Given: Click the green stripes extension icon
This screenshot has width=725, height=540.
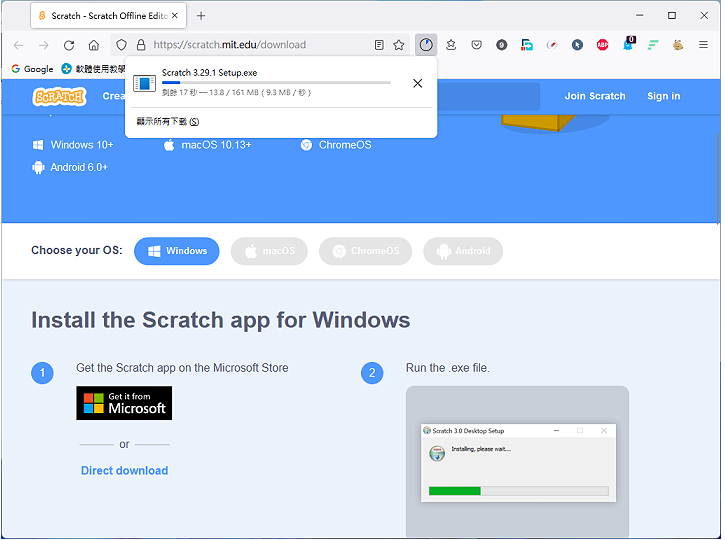Looking at the screenshot, I should pos(652,45).
